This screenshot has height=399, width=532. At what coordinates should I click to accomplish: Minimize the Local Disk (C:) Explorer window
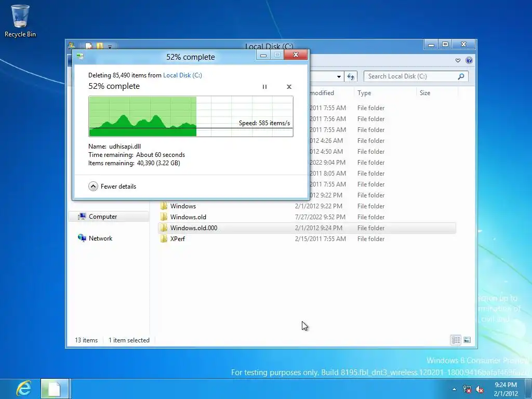click(431, 45)
